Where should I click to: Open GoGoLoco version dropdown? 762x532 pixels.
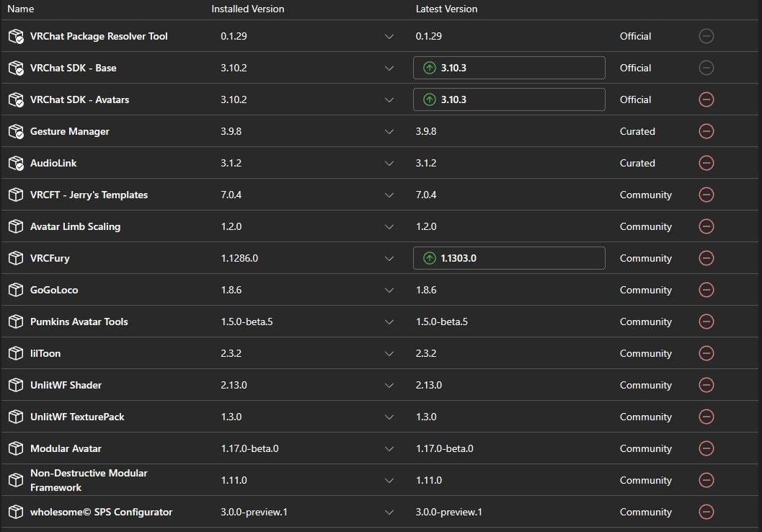pos(389,290)
